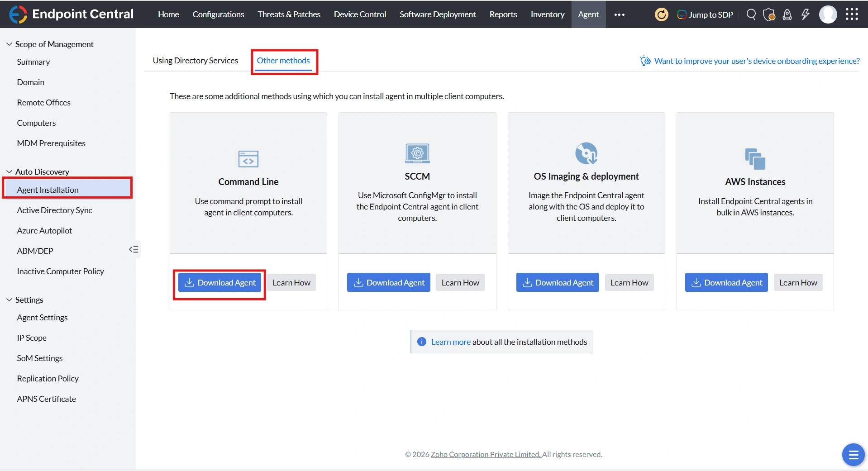
Task: Click Learn How for SCCM
Action: 460,282
